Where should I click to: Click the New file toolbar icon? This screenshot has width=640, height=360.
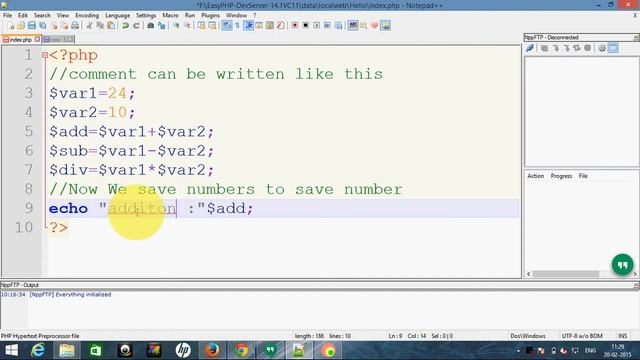(x=11, y=26)
